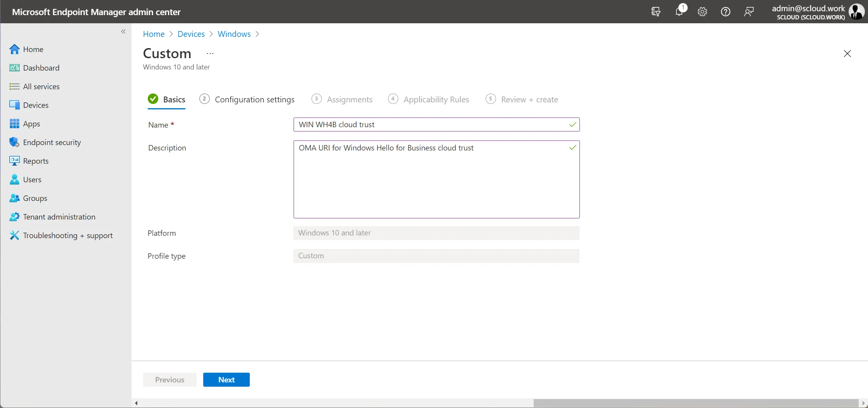The image size is (868, 408).
Task: Click the Home breadcrumb link
Action: [x=154, y=34]
